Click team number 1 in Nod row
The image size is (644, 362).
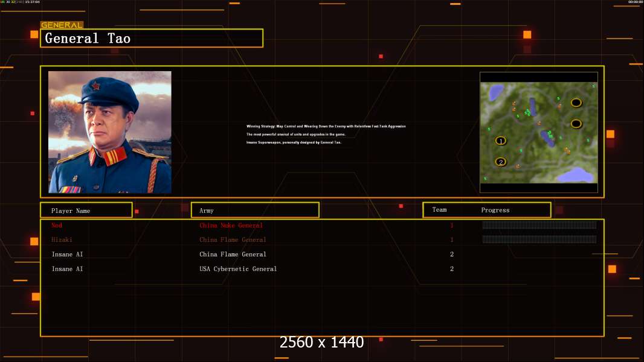[452, 225]
